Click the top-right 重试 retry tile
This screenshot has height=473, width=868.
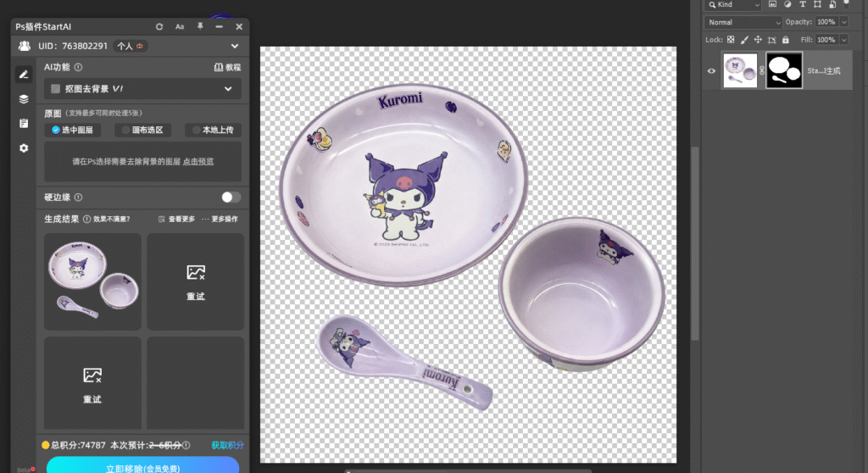point(196,282)
